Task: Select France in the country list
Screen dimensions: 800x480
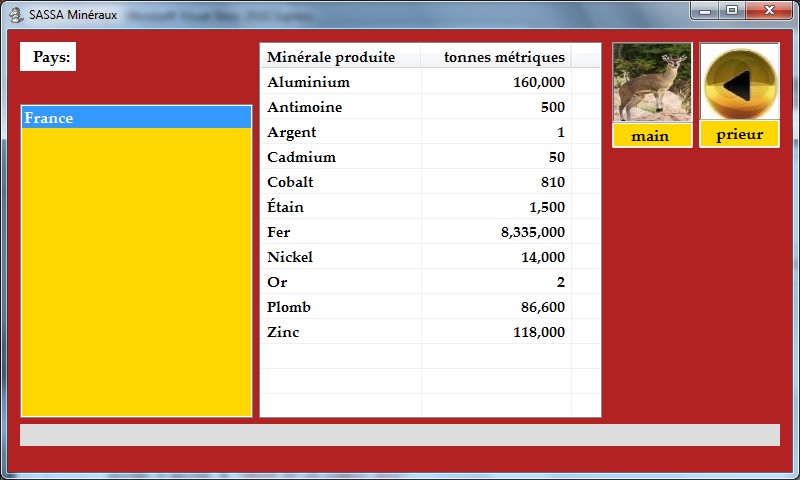Action: [136, 118]
